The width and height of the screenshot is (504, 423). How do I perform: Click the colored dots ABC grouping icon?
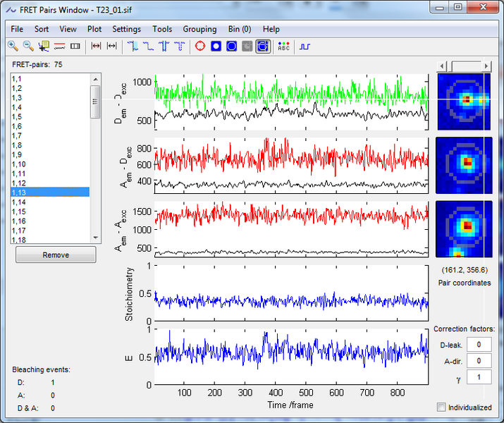click(283, 47)
